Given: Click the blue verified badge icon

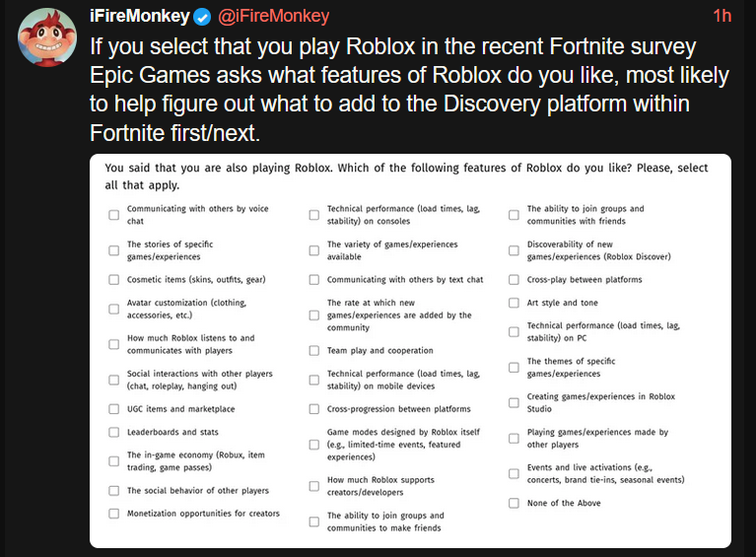Looking at the screenshot, I should pyautogui.click(x=202, y=17).
